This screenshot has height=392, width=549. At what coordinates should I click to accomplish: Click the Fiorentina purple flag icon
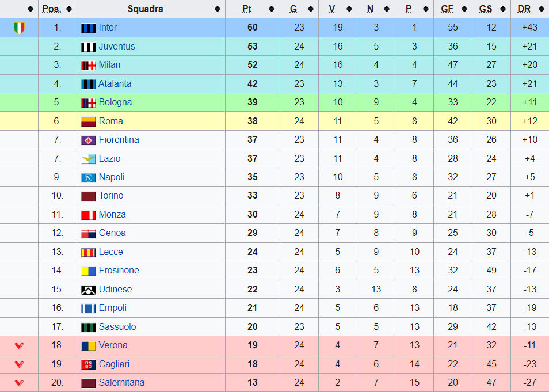[x=88, y=140]
